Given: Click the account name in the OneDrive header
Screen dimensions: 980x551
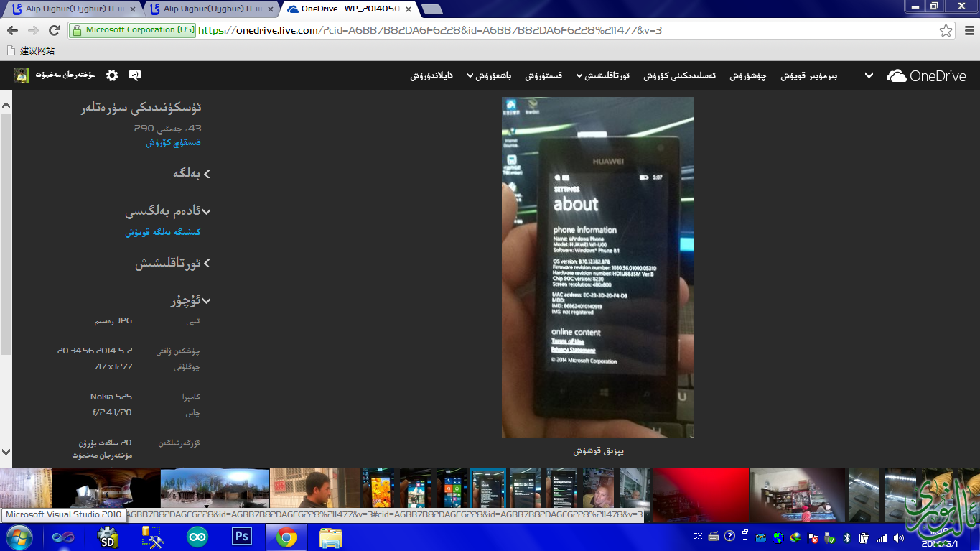Looking at the screenshot, I should tap(66, 75).
